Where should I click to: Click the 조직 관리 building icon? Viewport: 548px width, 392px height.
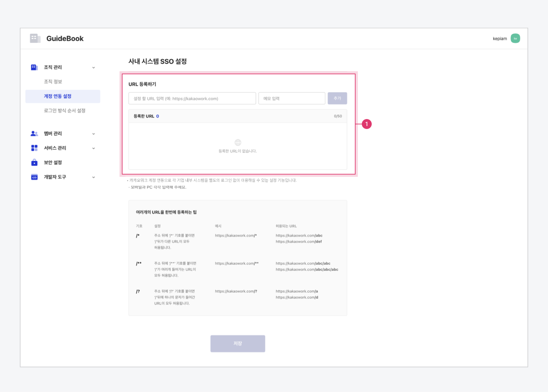(34, 67)
